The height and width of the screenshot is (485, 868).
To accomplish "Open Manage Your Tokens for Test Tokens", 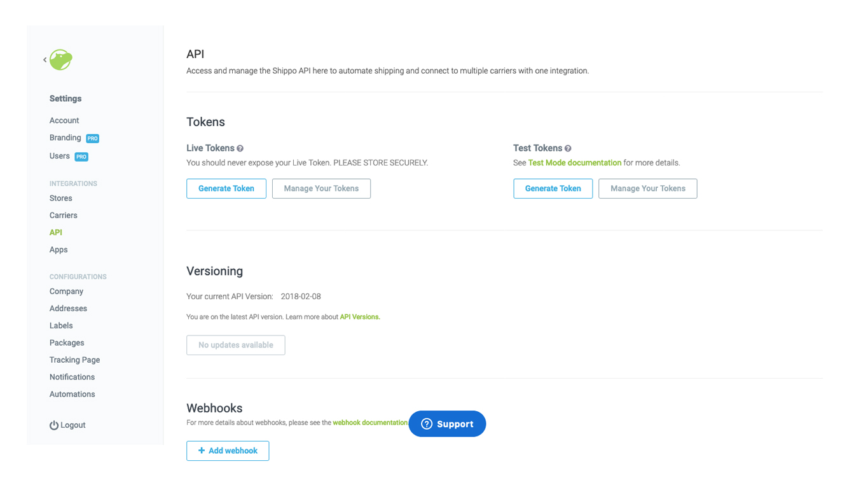I will (648, 188).
